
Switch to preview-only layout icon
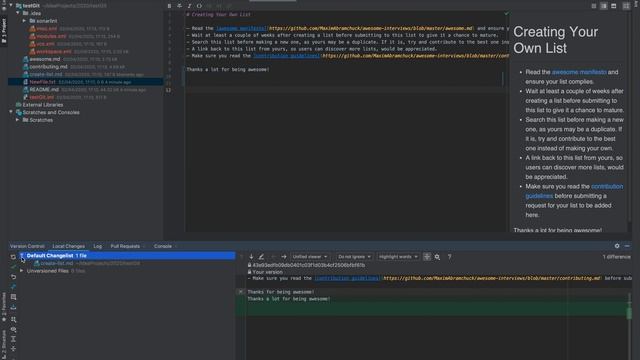pos(613,6)
